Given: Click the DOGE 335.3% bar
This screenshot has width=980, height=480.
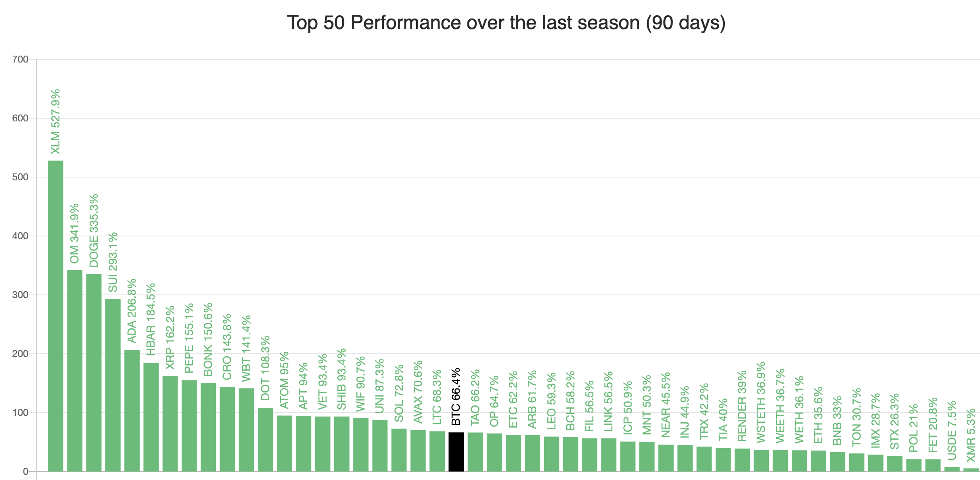Looking at the screenshot, I should click(x=94, y=373).
